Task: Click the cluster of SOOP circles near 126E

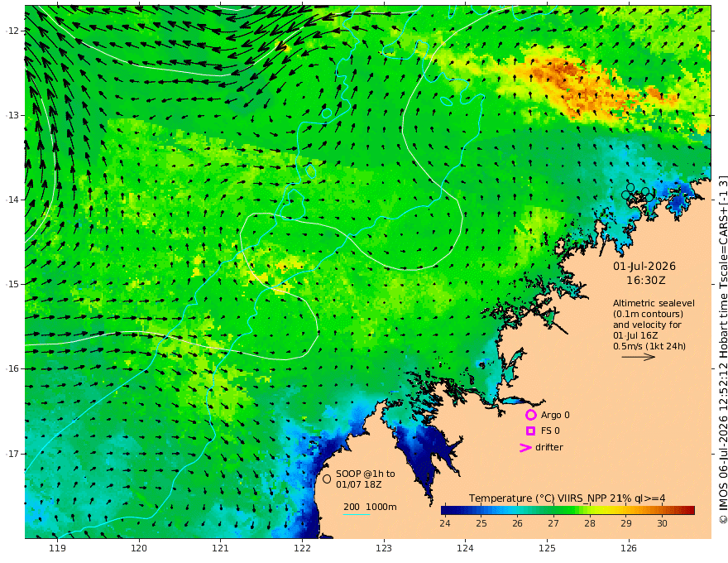Action: (638, 192)
